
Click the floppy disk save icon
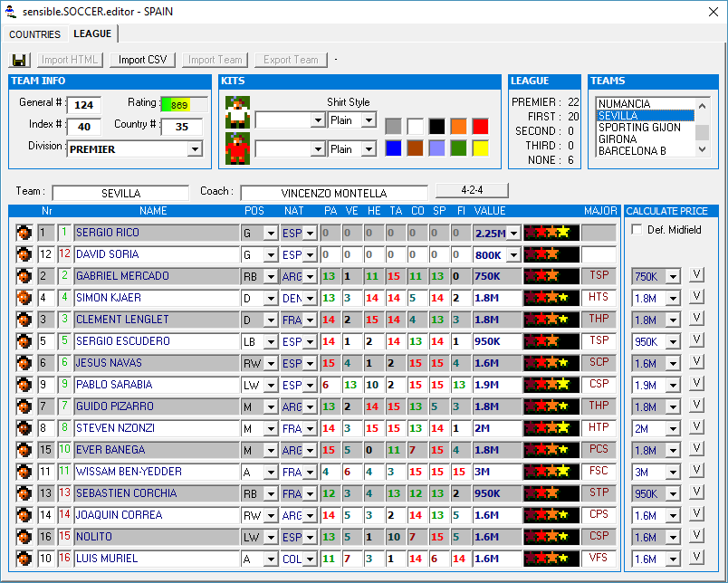click(20, 60)
